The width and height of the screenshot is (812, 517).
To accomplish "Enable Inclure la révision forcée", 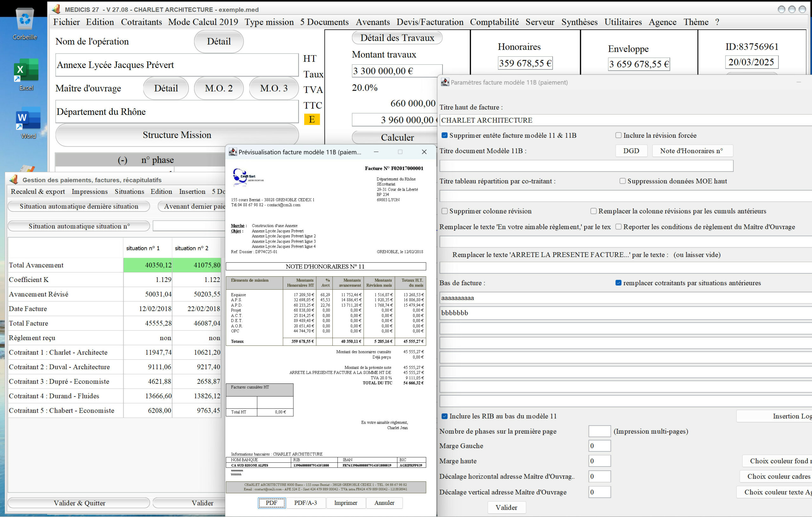I will click(619, 135).
